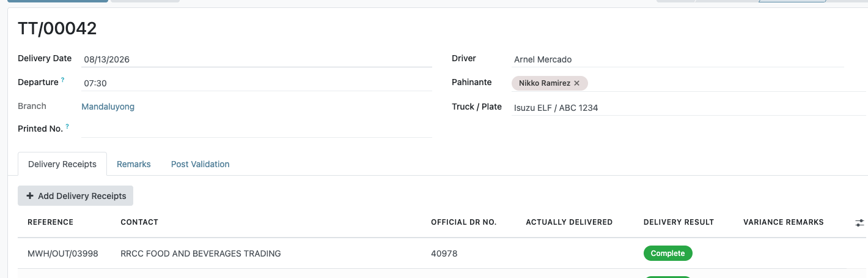Click the Printed No. help question mark

pos(67,126)
